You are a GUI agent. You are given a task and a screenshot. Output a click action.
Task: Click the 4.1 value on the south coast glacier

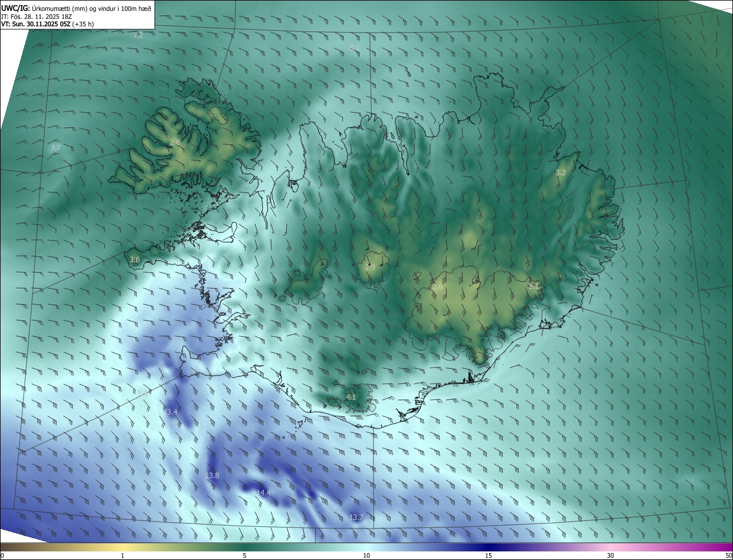coord(350,397)
